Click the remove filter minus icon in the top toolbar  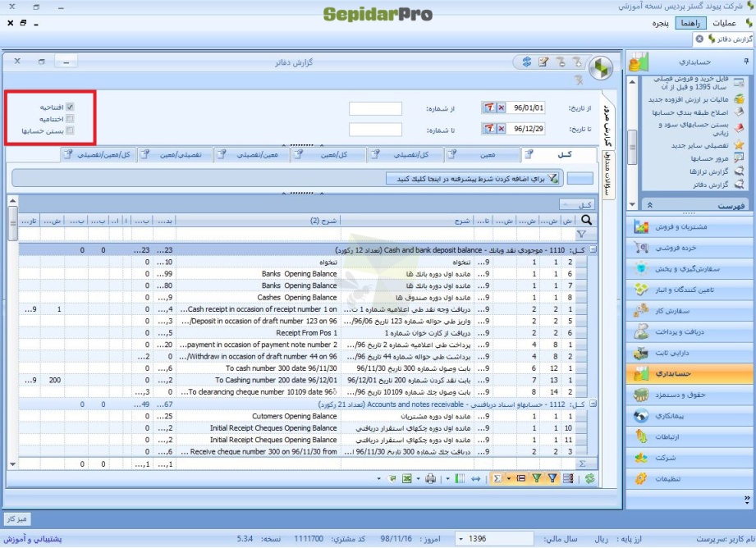point(561,62)
